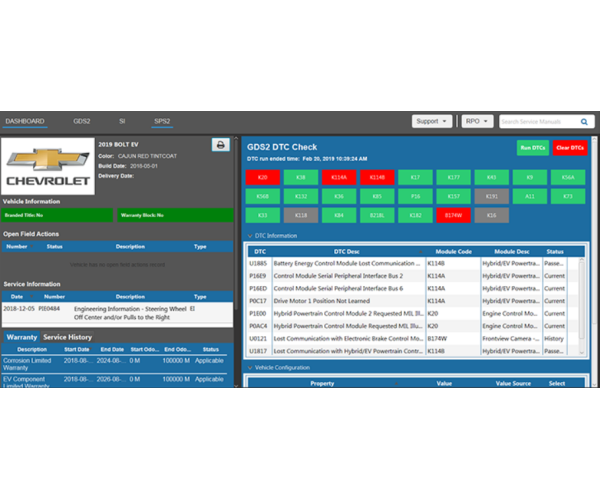The width and height of the screenshot is (600, 500).
Task: Select DTC row P0C17 Drive Motor 1
Action: (x=413, y=301)
